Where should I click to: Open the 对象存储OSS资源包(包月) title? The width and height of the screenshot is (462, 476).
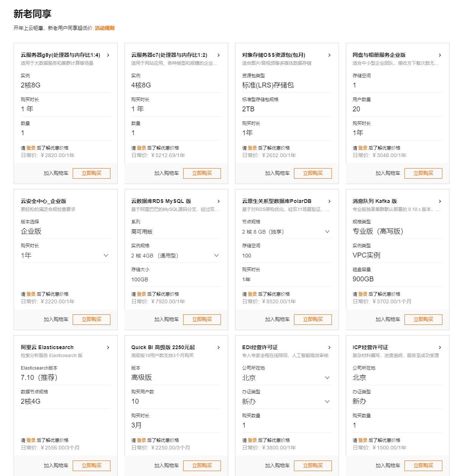[274, 55]
